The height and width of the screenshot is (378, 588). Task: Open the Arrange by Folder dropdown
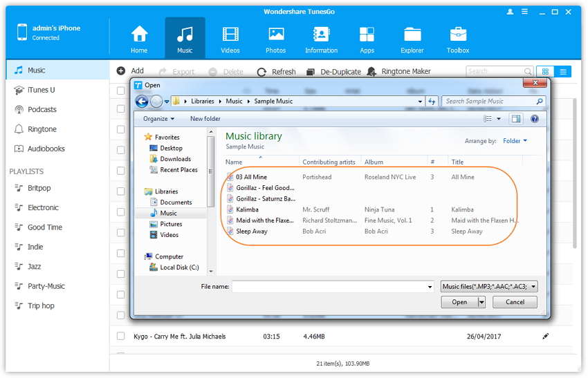tap(515, 141)
